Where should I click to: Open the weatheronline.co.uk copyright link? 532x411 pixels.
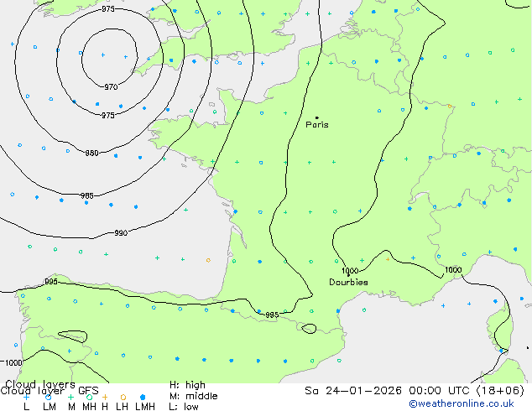click(x=462, y=403)
